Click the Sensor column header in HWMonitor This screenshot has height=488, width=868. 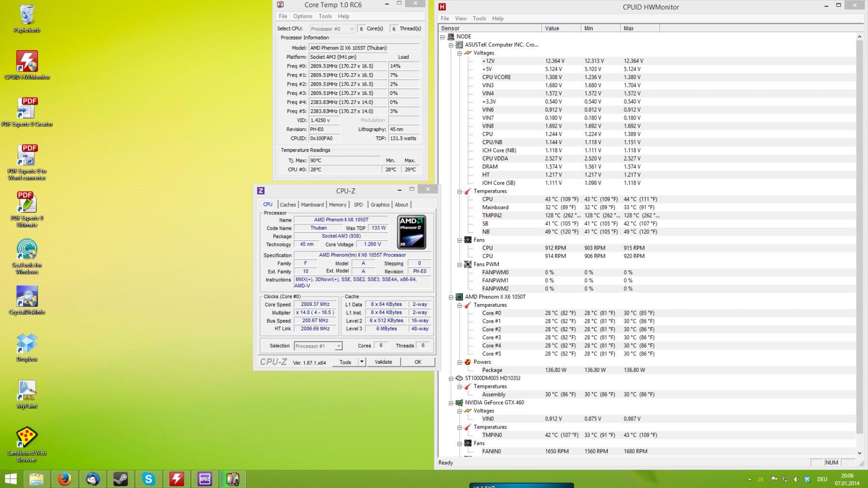point(490,28)
